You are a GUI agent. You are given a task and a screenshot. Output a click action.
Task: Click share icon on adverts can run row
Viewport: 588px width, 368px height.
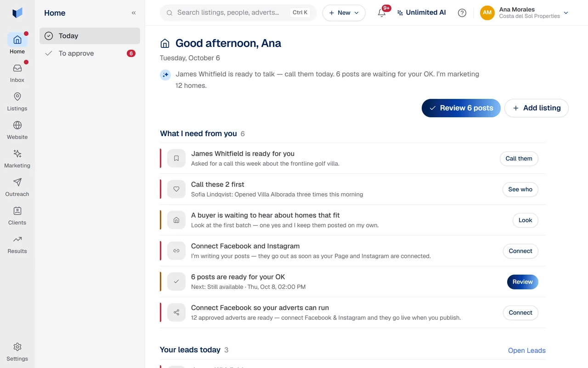pyautogui.click(x=176, y=312)
